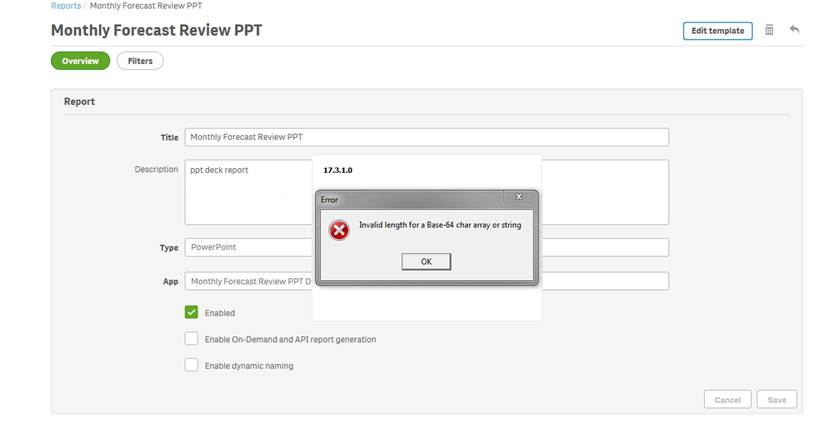Click the Reports breadcrumb link
Viewport: 840px width, 436px height.
pyautogui.click(x=66, y=6)
